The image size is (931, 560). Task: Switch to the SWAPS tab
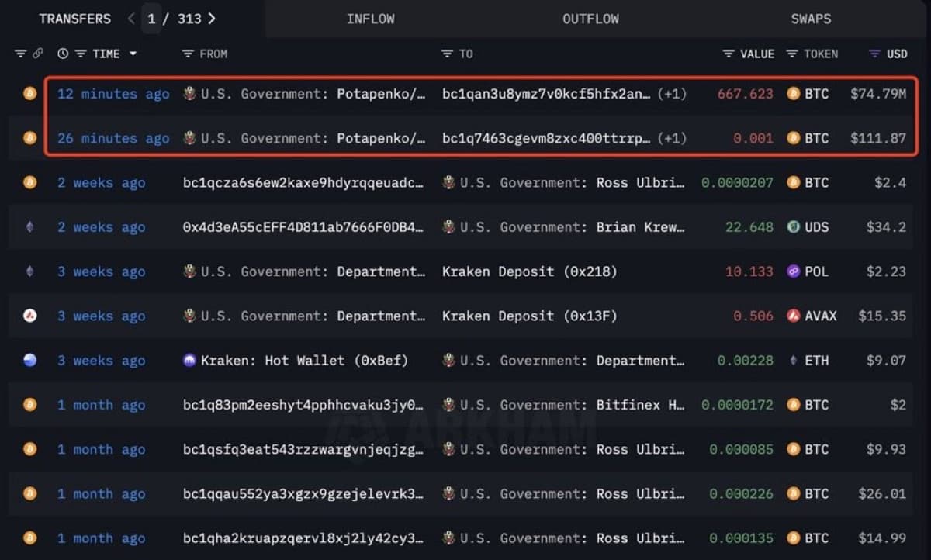click(x=811, y=18)
